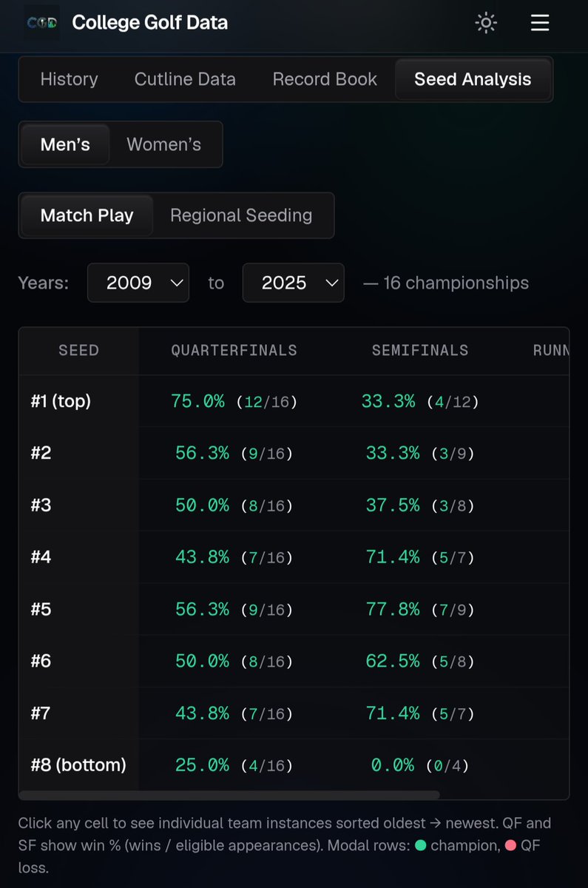Open the 2009 start year dropdown
Image resolution: width=588 pixels, height=888 pixels.
138,283
